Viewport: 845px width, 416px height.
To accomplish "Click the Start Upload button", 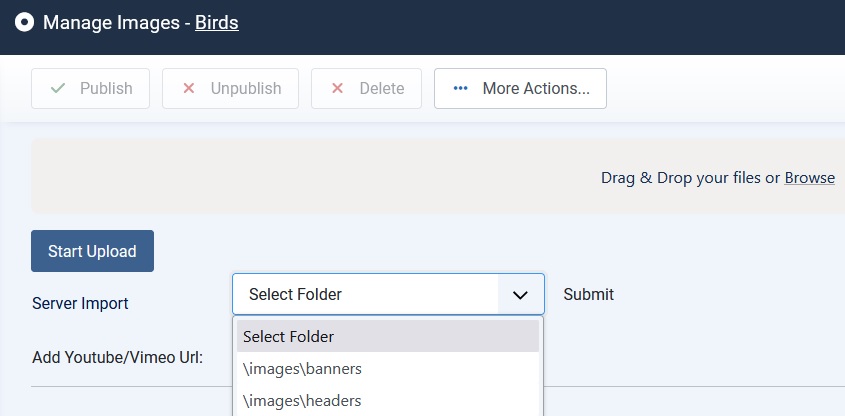I will click(x=92, y=251).
